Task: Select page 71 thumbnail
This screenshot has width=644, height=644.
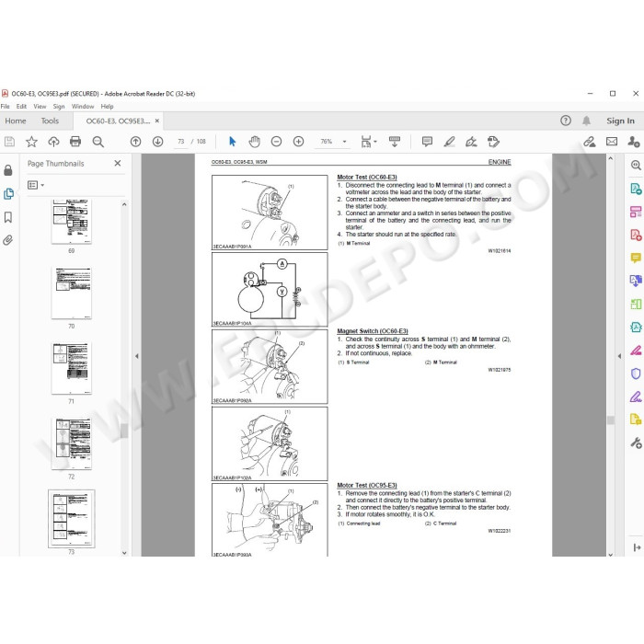Action: pyautogui.click(x=72, y=368)
